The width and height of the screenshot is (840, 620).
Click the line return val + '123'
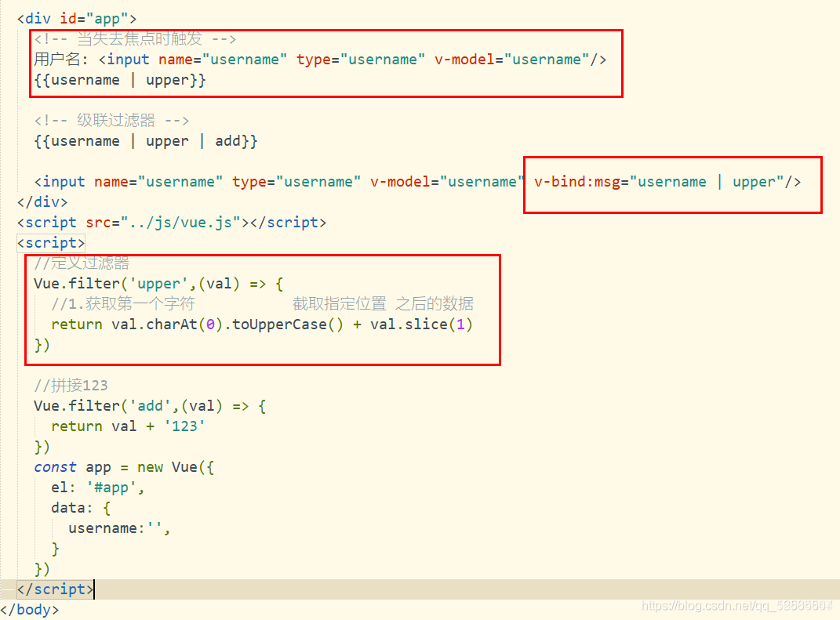128,426
